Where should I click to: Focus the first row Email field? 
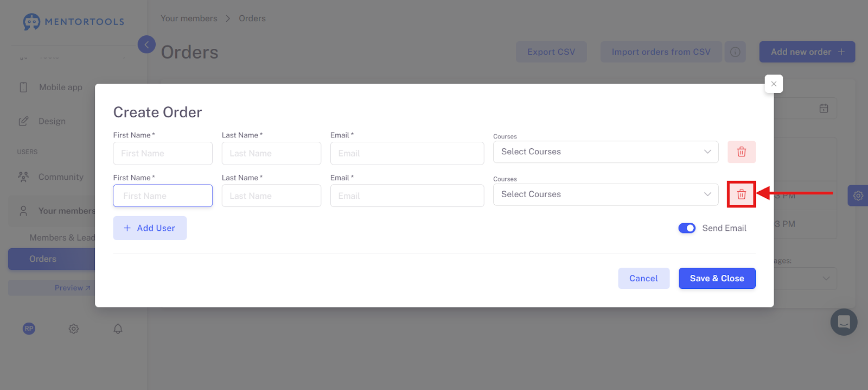pos(407,153)
